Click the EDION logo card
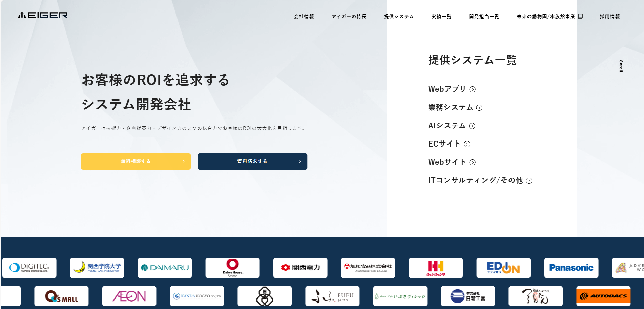 [503, 268]
